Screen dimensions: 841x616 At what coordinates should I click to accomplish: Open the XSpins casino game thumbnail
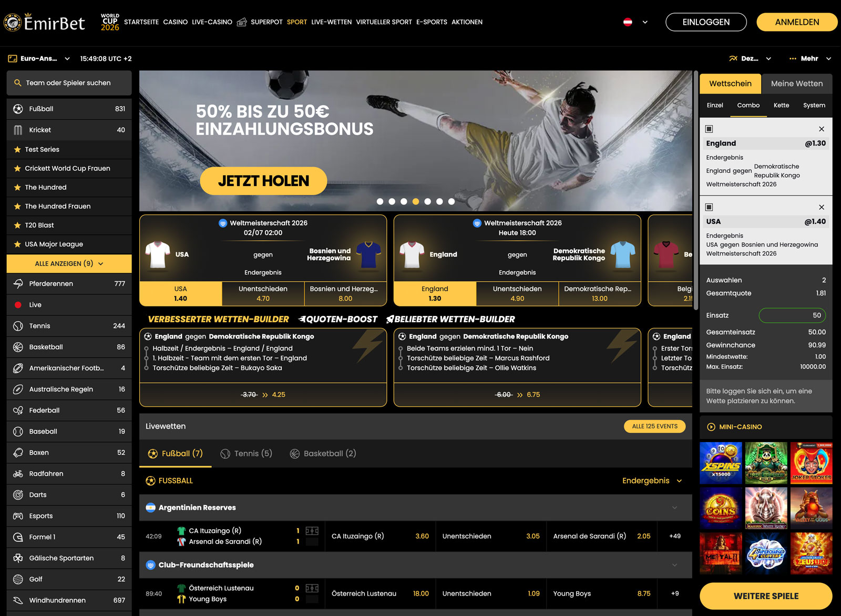point(721,463)
